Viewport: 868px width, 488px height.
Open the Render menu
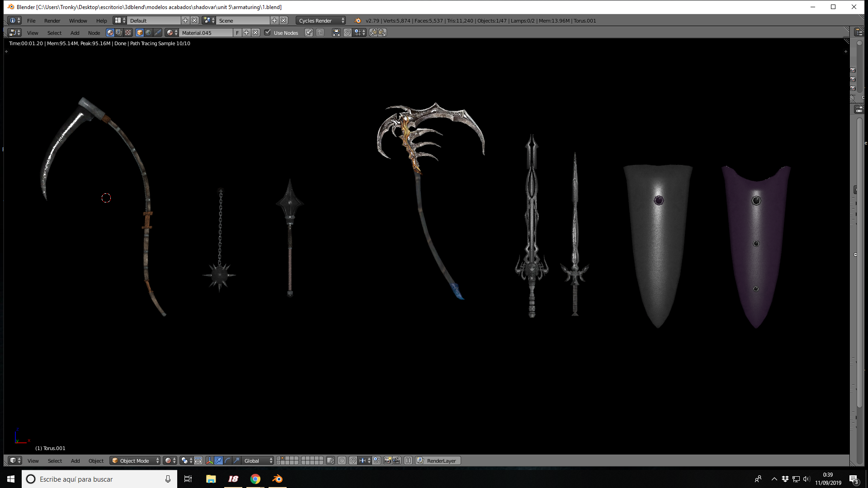(x=52, y=20)
